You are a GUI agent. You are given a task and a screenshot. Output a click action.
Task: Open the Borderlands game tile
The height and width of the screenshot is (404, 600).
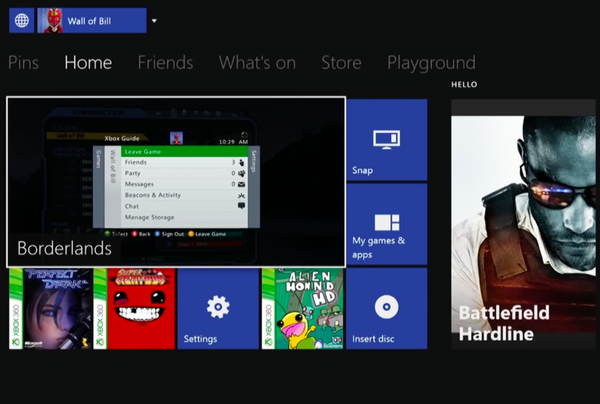click(x=176, y=182)
